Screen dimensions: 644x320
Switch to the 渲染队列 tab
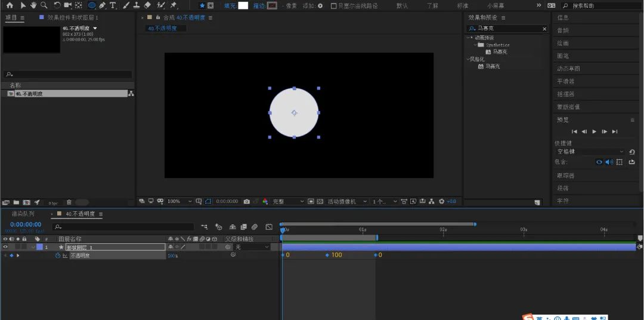(23, 214)
